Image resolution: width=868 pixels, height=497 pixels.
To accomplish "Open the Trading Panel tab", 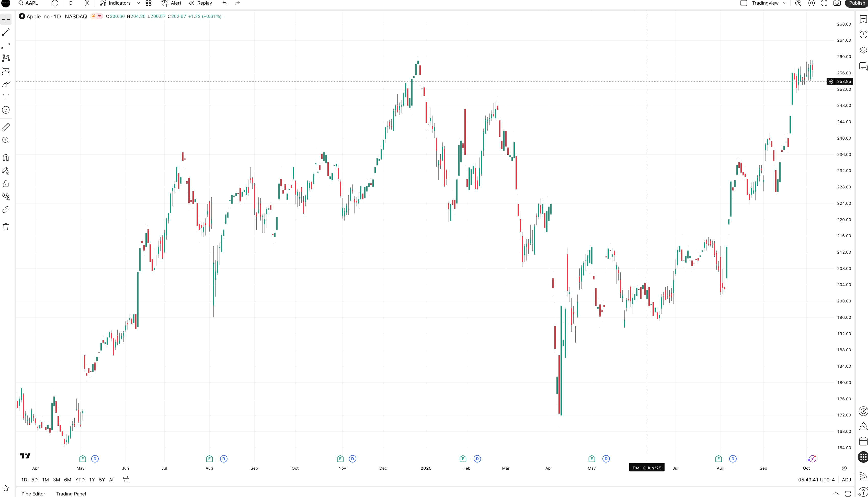I will [x=71, y=494].
